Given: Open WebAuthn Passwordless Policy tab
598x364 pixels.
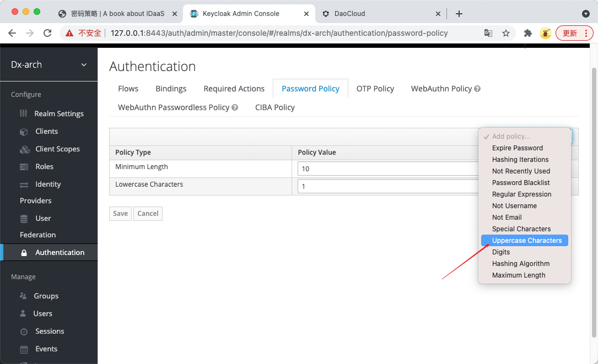Looking at the screenshot, I should pyautogui.click(x=174, y=107).
